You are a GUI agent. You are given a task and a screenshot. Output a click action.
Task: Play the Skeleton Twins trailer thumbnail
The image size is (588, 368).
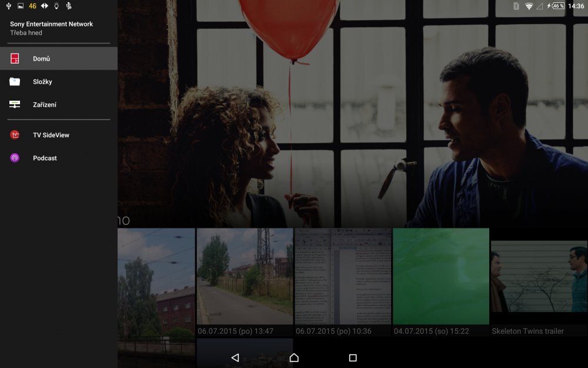point(539,277)
